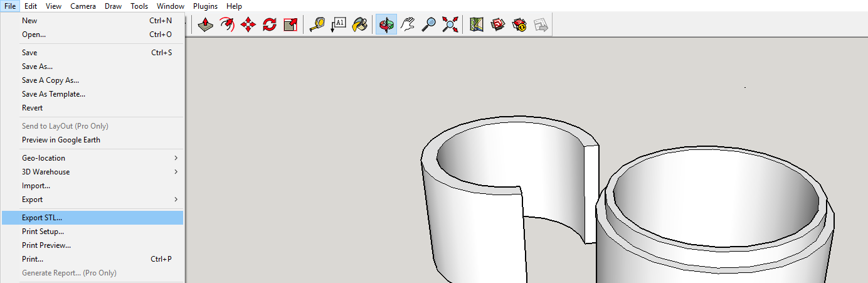Choose Print... from the File menu
The image size is (868, 283).
(93, 259)
